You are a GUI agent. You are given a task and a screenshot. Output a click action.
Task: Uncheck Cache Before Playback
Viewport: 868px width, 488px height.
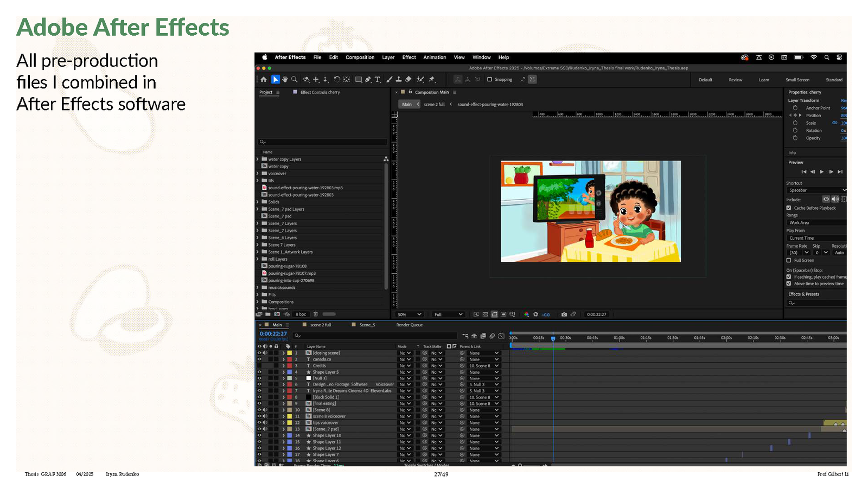tap(789, 208)
